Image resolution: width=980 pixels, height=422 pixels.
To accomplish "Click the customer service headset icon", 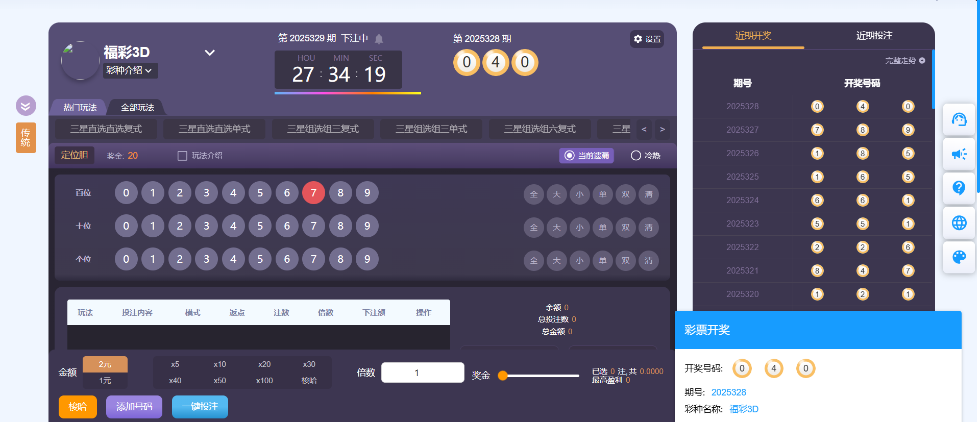I will 959,119.
